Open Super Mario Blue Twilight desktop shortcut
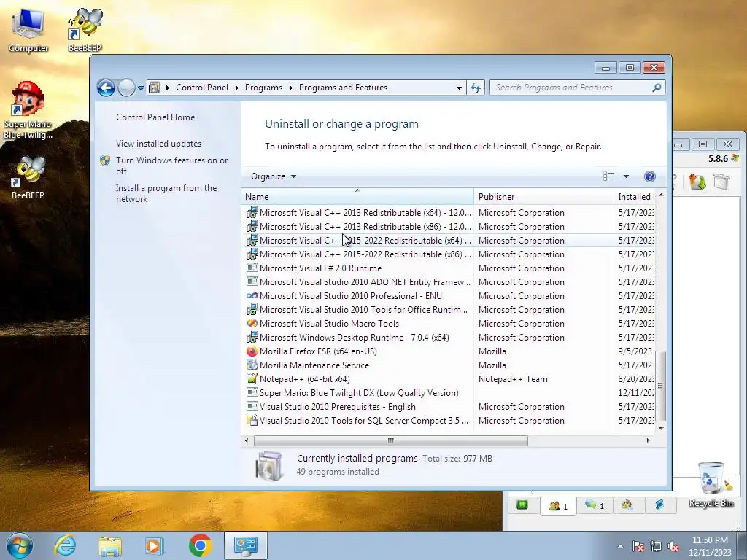This screenshot has height=560, width=747. pos(28,111)
